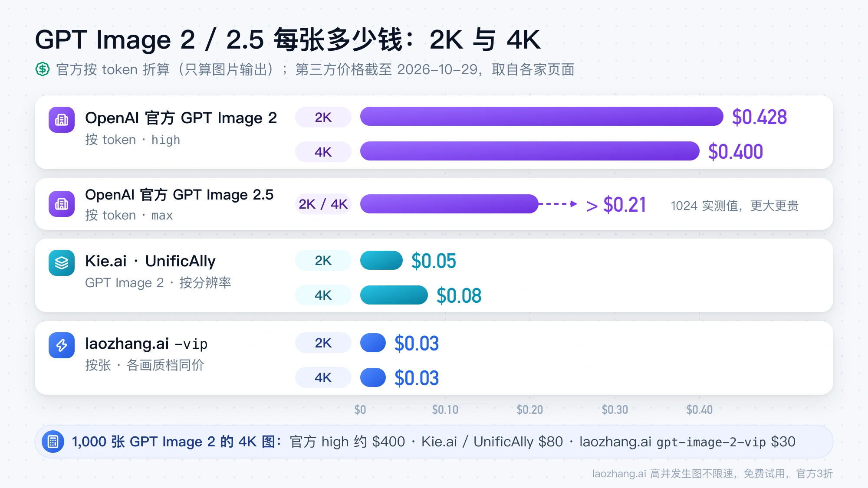Click the 'laozhang.ai -vip' heading

(146, 344)
